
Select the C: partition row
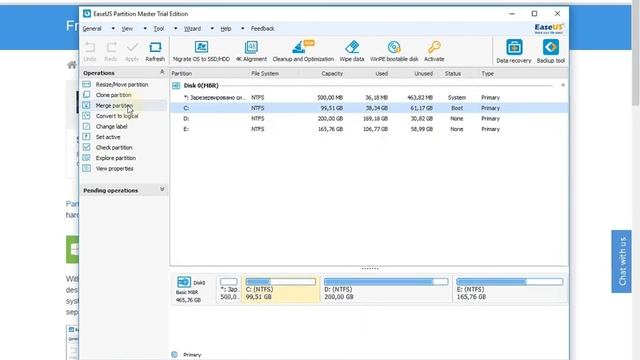(369, 108)
